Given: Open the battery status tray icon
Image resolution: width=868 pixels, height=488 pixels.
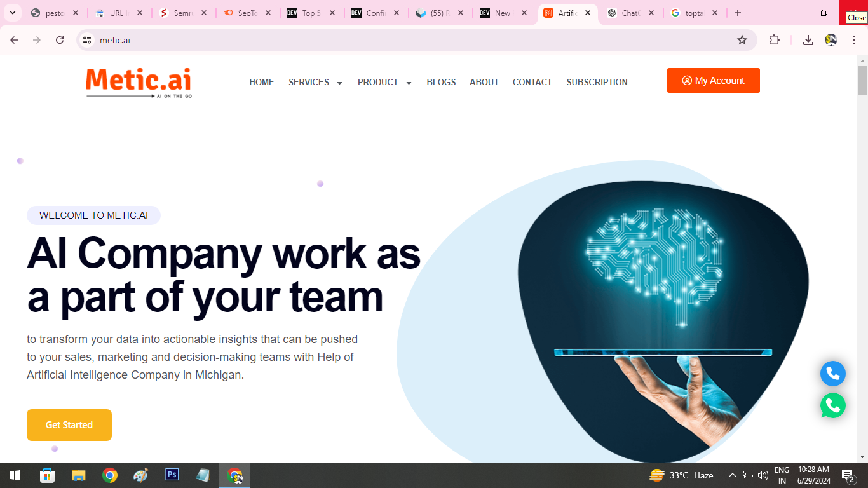Looking at the screenshot, I should [748, 475].
